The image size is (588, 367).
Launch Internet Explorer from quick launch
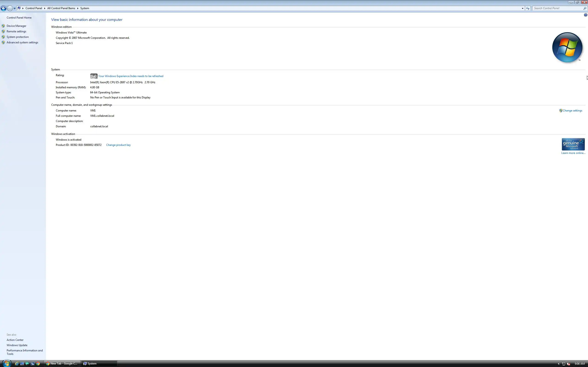[x=17, y=364]
